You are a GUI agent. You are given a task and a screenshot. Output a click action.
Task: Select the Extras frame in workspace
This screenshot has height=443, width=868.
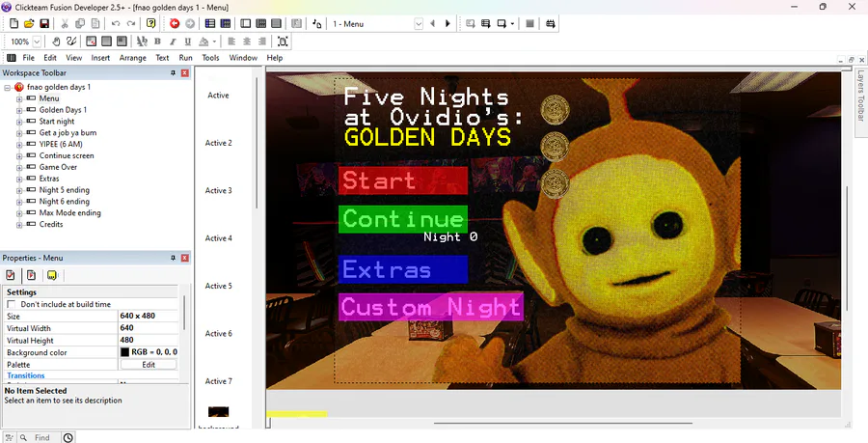(x=49, y=179)
